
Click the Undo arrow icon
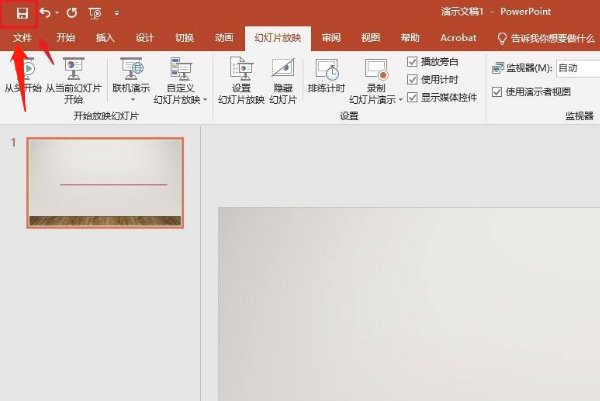tap(45, 13)
